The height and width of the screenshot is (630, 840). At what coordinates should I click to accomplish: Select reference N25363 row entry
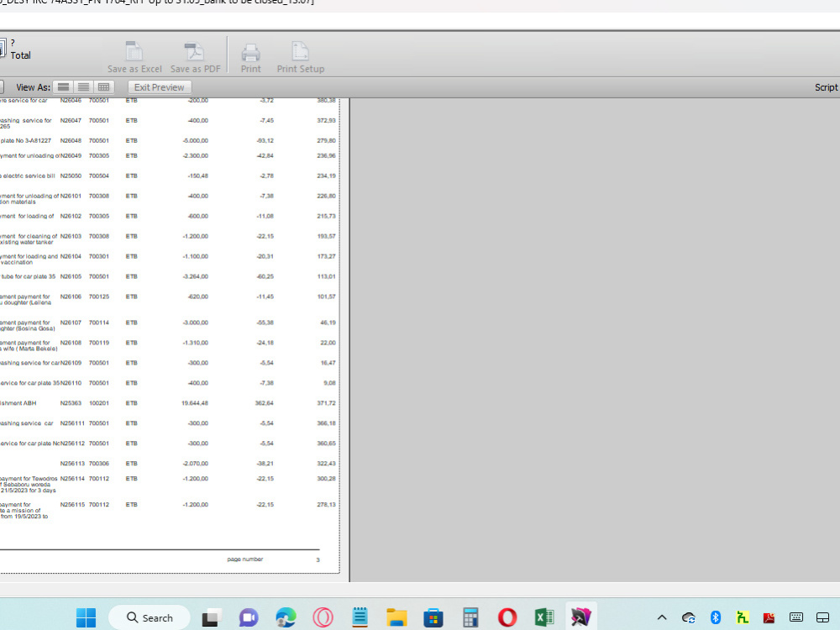click(71, 403)
